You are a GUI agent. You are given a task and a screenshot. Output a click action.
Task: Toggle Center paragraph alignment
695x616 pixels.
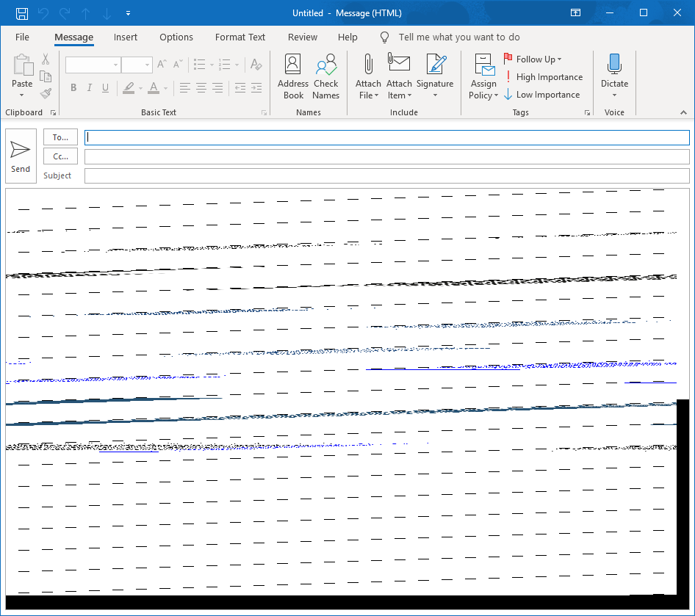201,87
